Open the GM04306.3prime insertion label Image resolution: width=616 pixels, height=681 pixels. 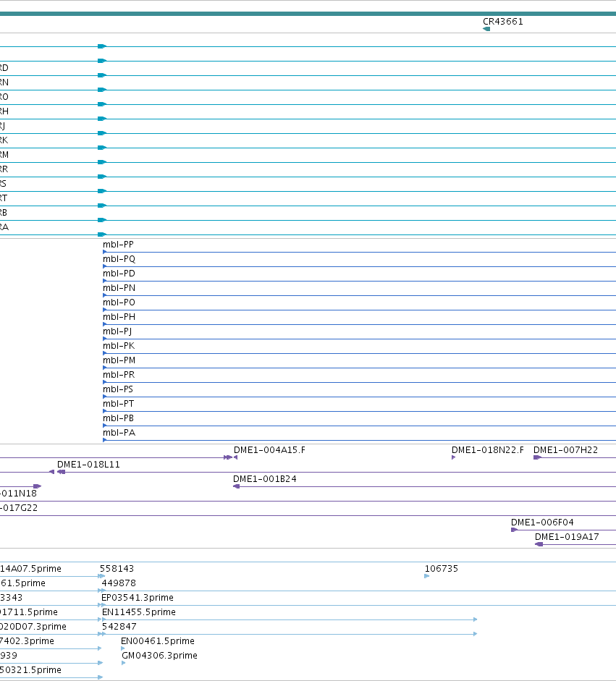(x=159, y=656)
